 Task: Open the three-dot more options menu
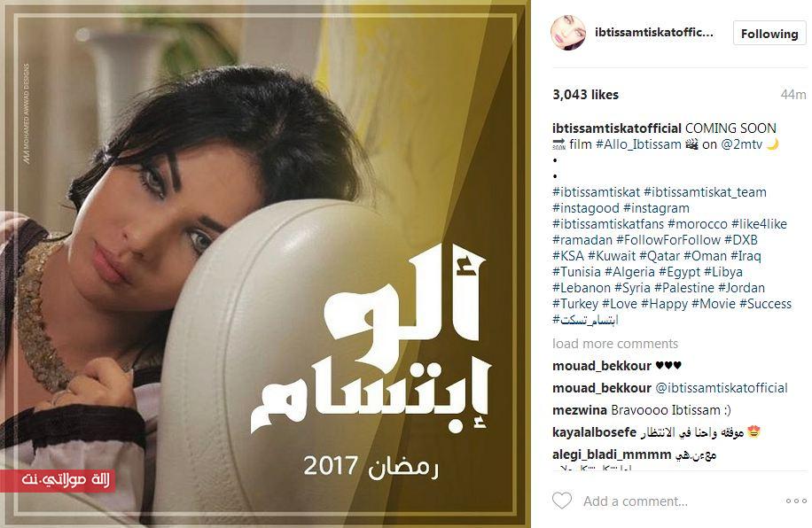796,501
